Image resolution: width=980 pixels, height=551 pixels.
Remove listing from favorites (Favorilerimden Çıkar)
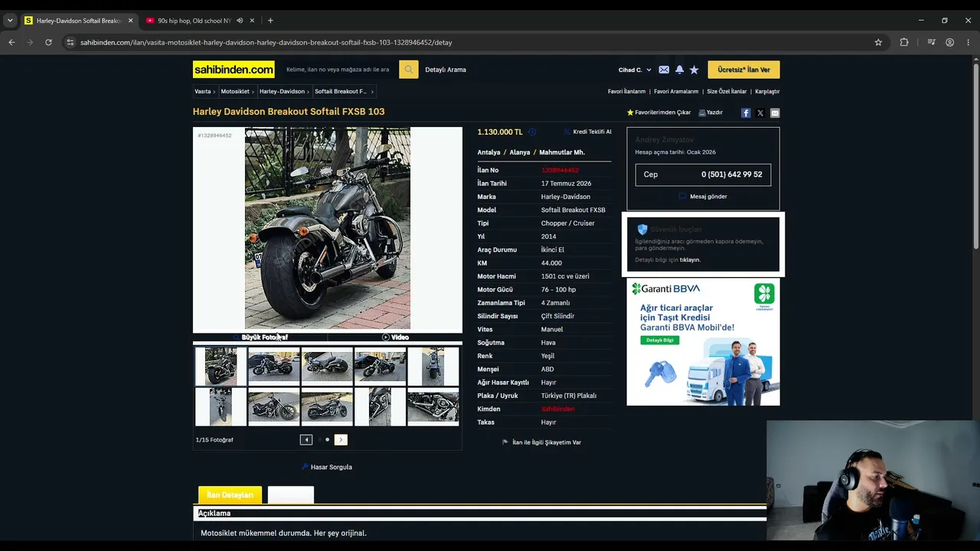[x=658, y=112]
